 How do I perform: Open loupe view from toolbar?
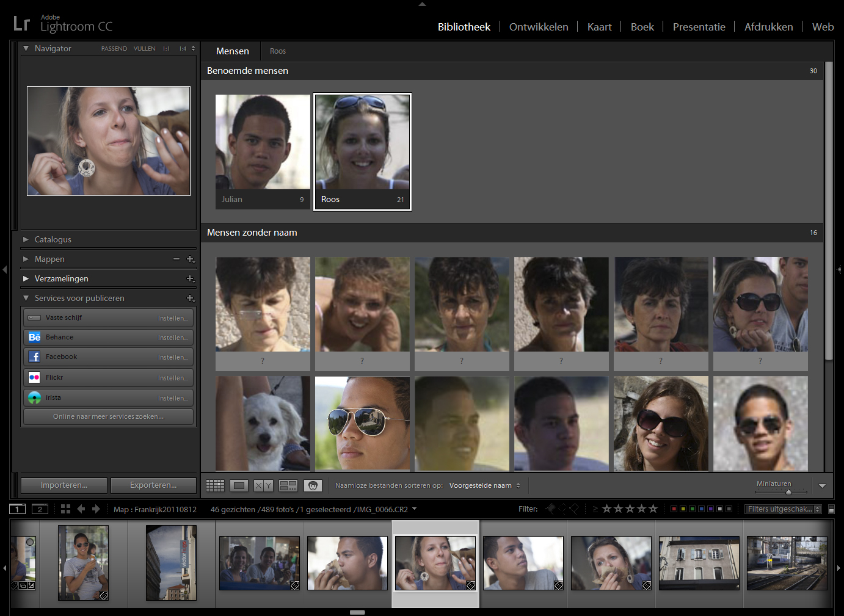tap(239, 485)
